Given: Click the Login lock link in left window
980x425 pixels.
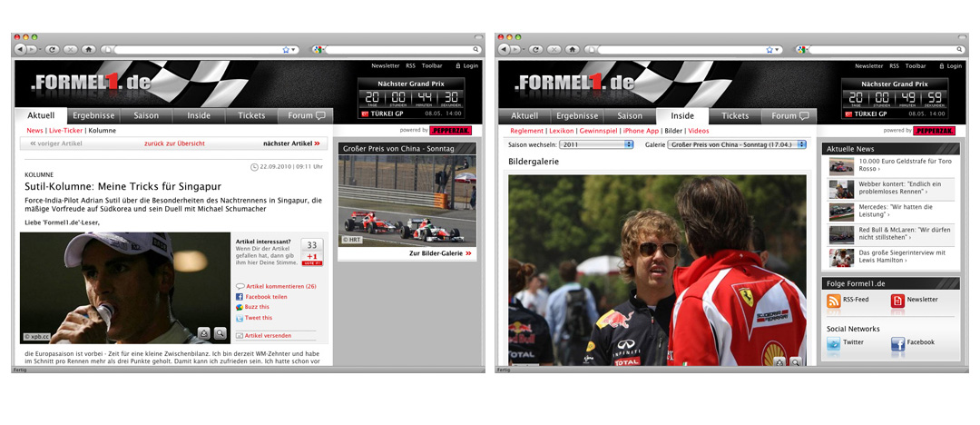Looking at the screenshot, I should (x=467, y=65).
